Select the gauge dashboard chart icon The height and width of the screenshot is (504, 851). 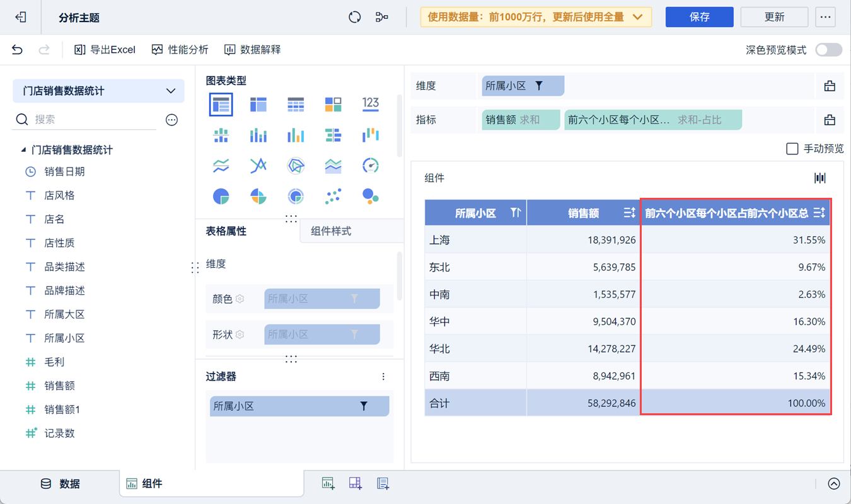tap(371, 166)
